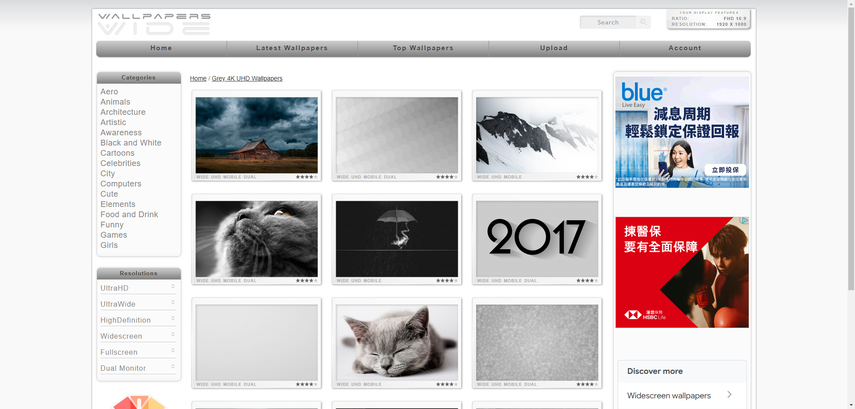
Task: Click star rating under snowy mountain wallpaper
Action: coord(586,177)
